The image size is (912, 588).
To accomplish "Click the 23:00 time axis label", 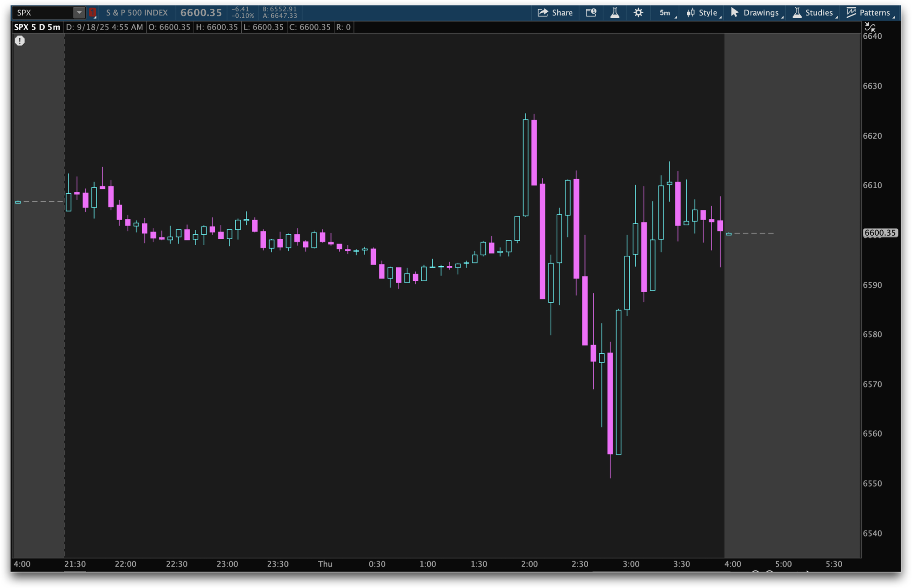I will pyautogui.click(x=227, y=564).
